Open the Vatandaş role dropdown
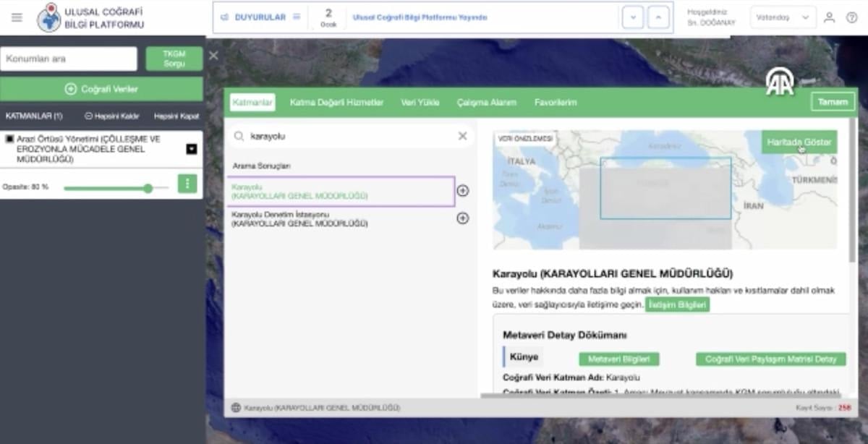The width and height of the screenshot is (868, 444). (783, 17)
